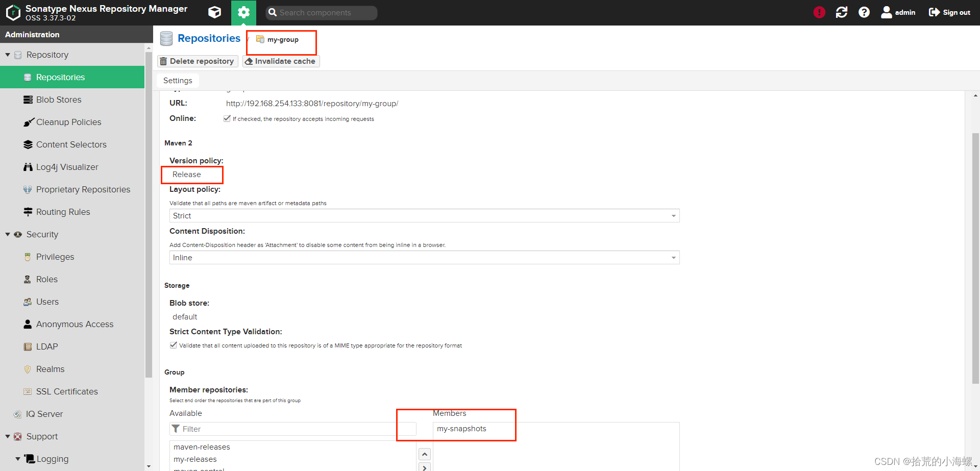Open Log4j Visualizer in sidebar

[x=72, y=167]
